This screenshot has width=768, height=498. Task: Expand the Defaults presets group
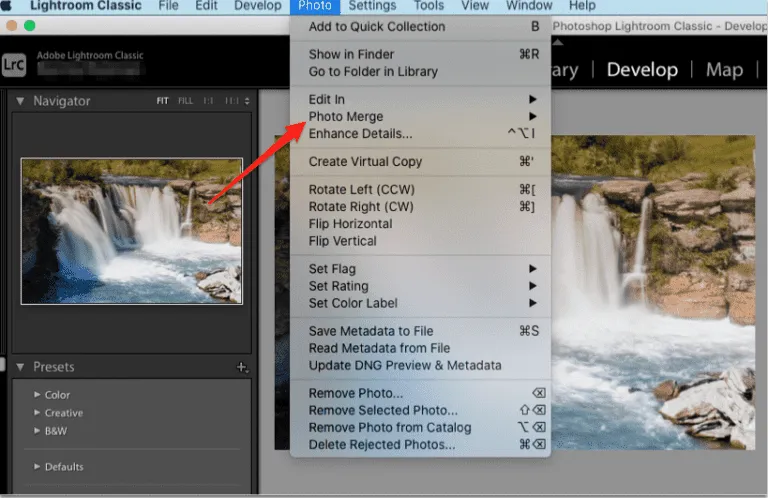click(37, 466)
